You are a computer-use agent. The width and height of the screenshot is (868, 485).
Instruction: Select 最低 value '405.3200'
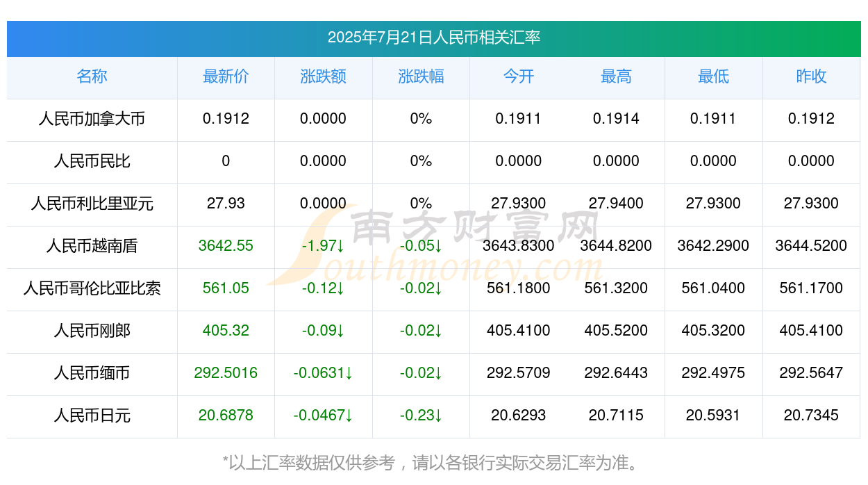713,331
